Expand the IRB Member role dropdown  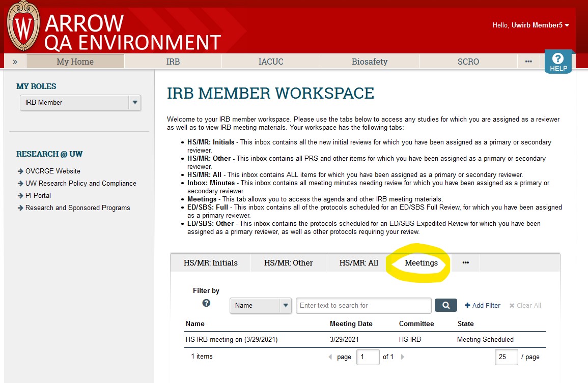[134, 103]
